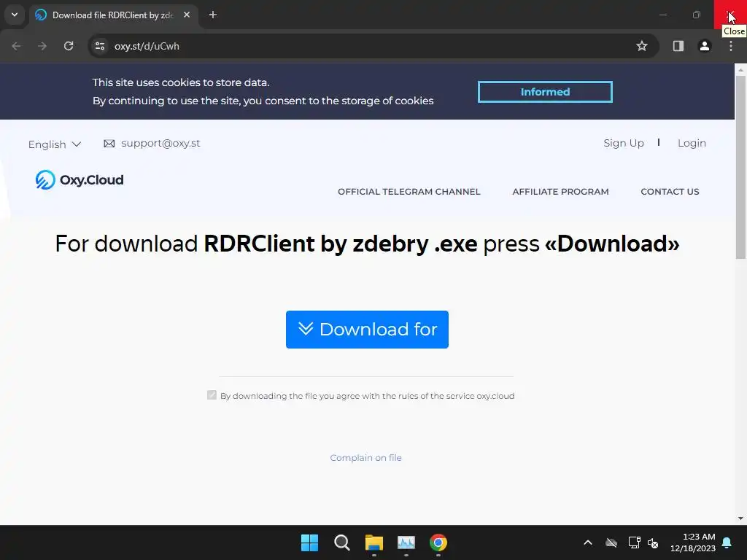
Task: Open Official Telegram Channel menu item
Action: pos(409,192)
